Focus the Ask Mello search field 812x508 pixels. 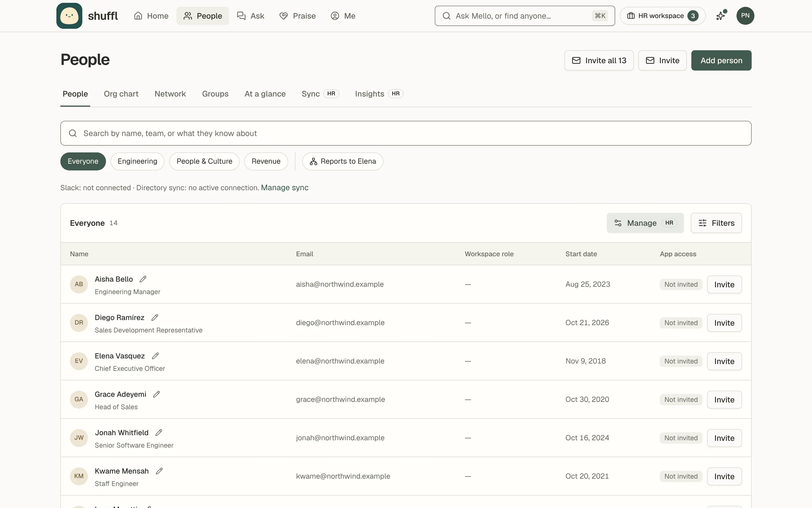tap(525, 16)
